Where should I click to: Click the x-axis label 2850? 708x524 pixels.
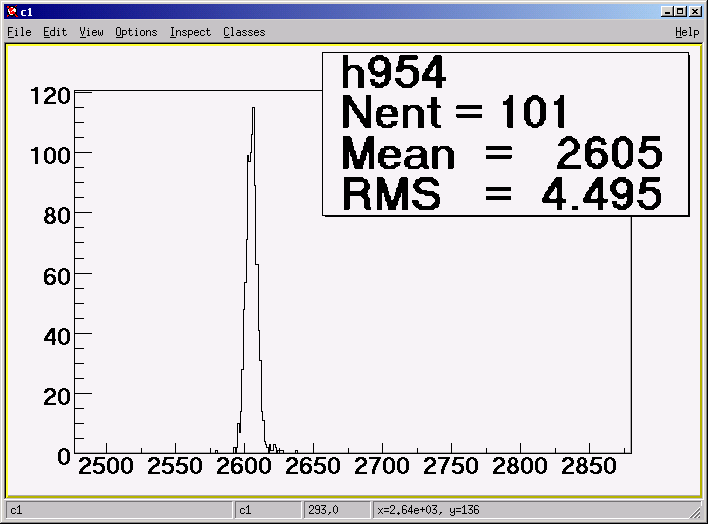tap(589, 466)
